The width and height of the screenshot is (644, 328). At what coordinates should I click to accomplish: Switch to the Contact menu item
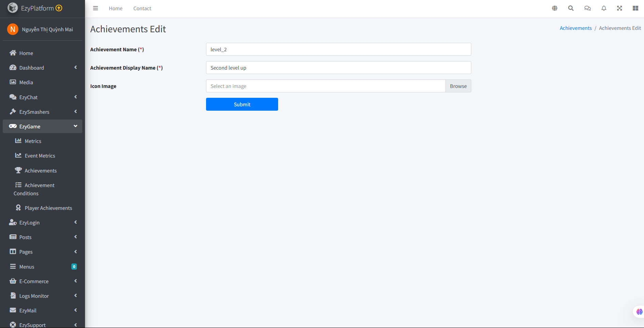coord(142,8)
